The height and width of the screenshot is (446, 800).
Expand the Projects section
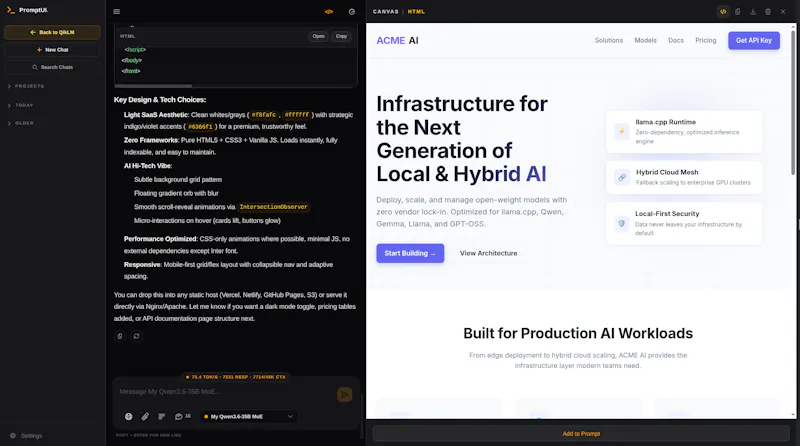[26, 86]
